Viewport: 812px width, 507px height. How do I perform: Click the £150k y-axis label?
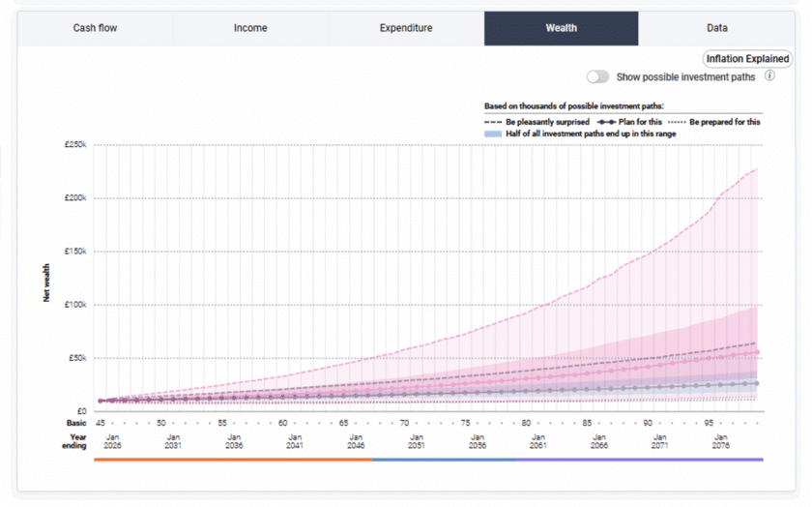(x=75, y=252)
